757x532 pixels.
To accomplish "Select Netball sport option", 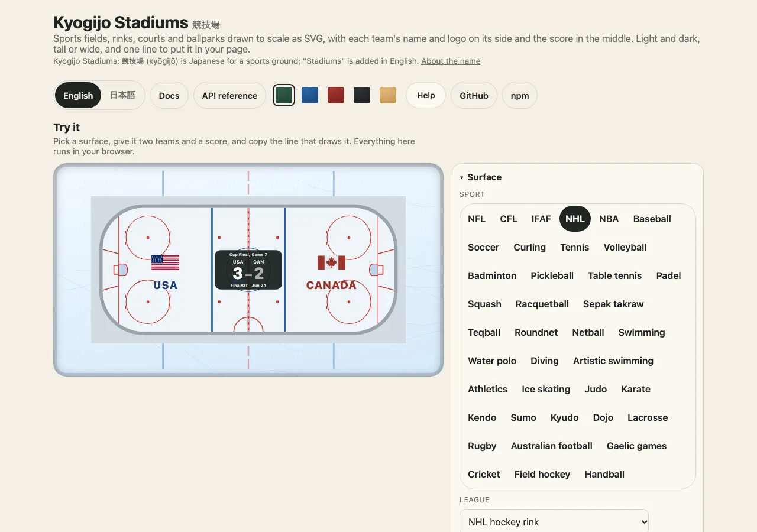I will click(588, 332).
